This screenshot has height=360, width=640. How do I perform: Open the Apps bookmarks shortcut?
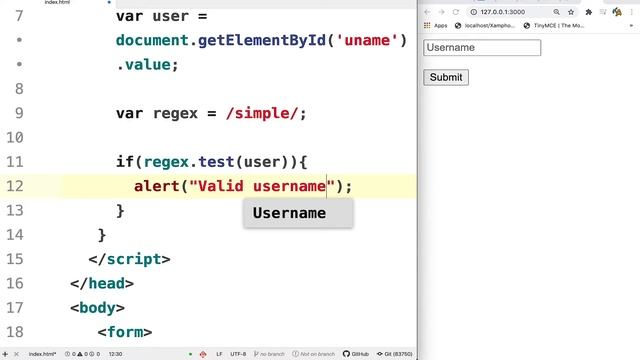click(x=436, y=26)
